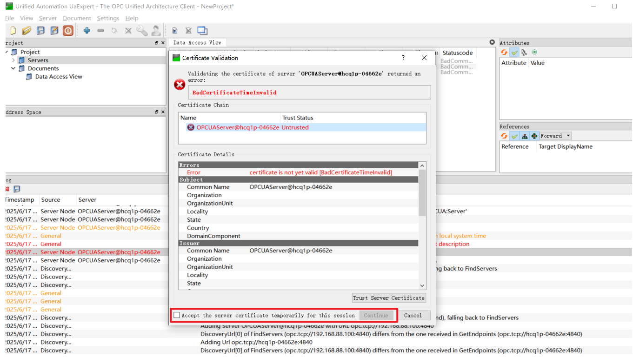The width and height of the screenshot is (633, 364).
Task: Open the Help menu
Action: 132,18
